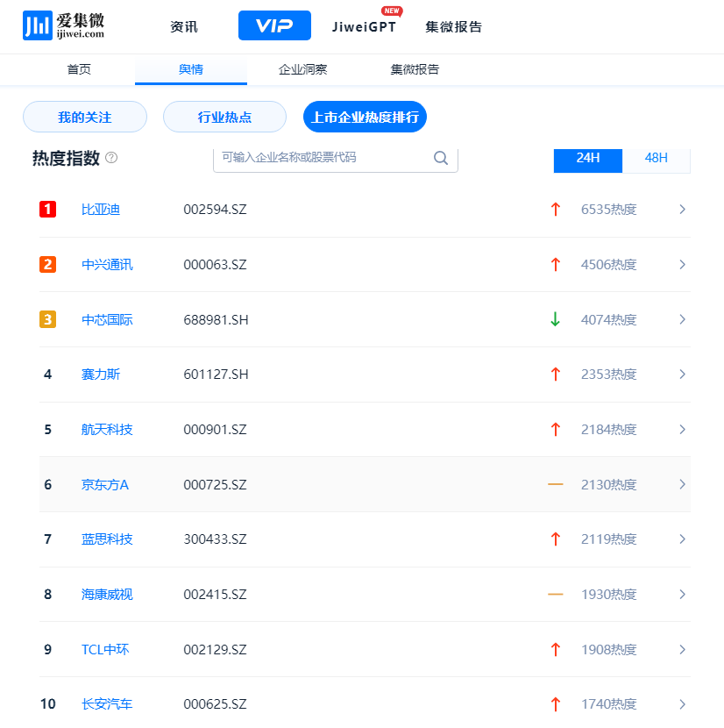
Task: Click the orange dash icon for 京东方A
Action: coord(555,484)
